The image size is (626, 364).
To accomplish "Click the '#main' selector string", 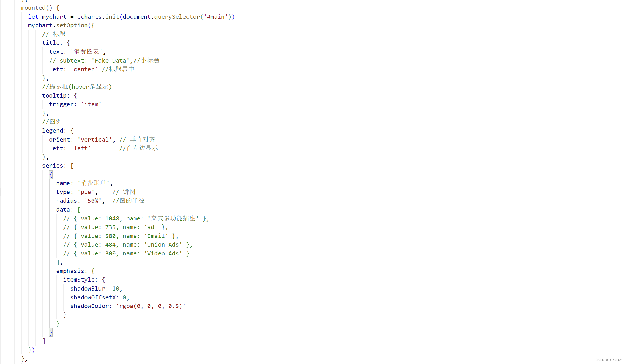I will click(216, 17).
